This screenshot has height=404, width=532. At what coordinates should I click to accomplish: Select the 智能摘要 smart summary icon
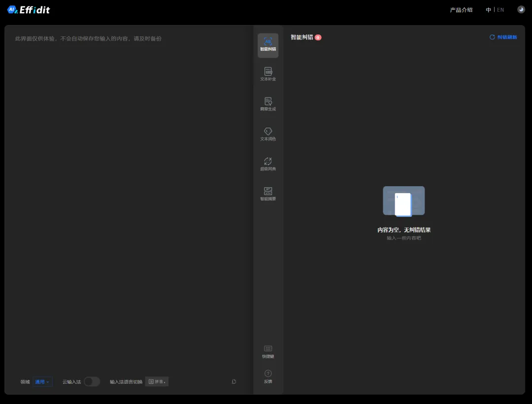point(268,194)
